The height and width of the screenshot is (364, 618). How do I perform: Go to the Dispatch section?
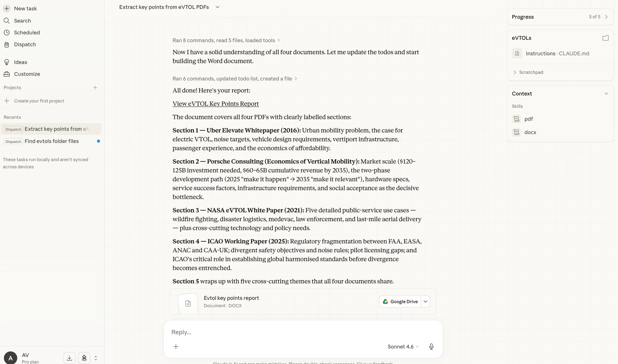(x=25, y=44)
